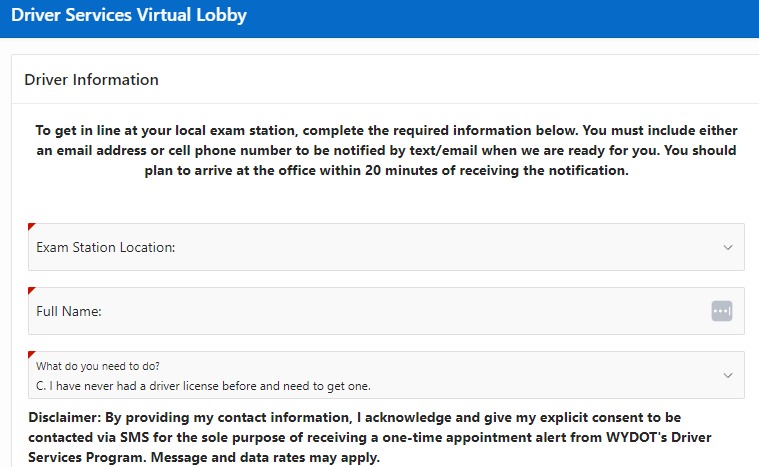Expand the What do you need to do chevron

[x=728, y=375]
